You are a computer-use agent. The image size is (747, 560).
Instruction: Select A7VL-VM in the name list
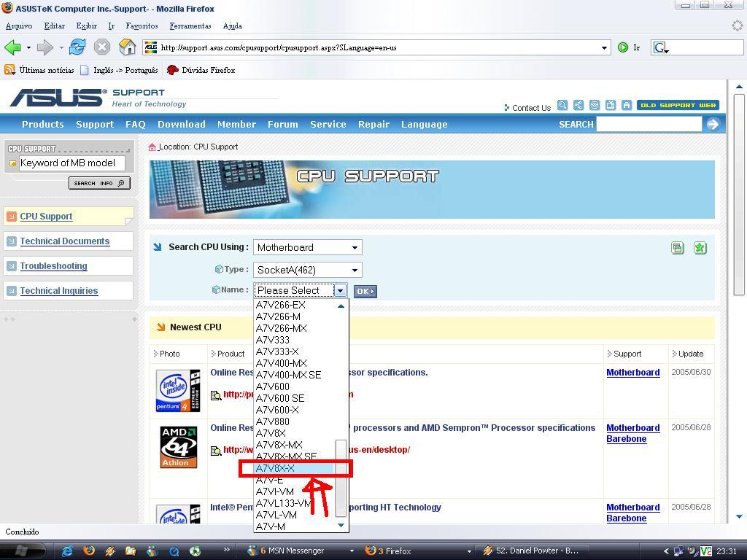(295, 515)
